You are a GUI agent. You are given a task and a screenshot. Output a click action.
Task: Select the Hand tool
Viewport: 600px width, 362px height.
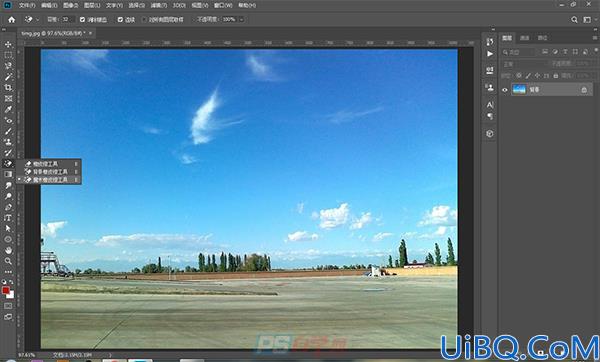coord(8,250)
